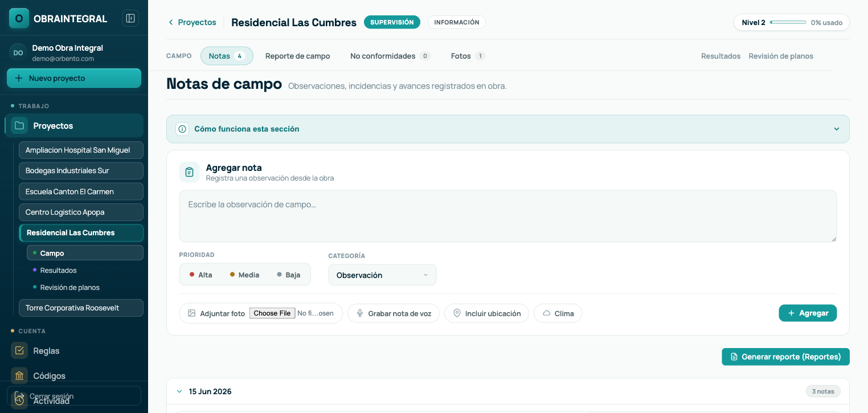The width and height of the screenshot is (868, 413).
Task: Open the Categoría Observación dropdown
Action: (382, 275)
